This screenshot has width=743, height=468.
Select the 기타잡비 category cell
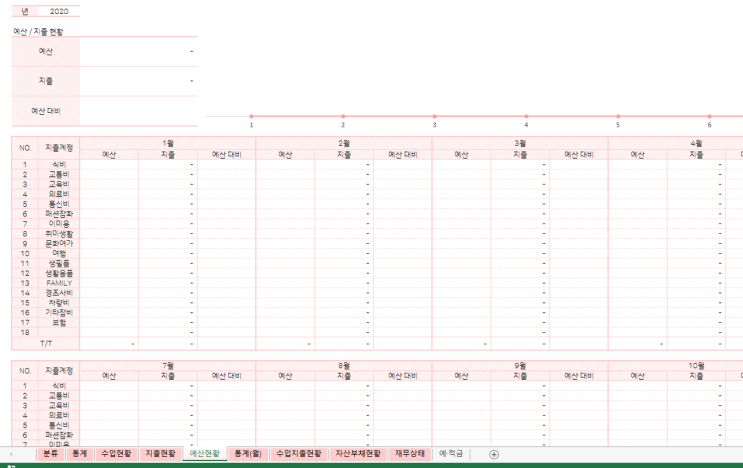click(x=59, y=313)
